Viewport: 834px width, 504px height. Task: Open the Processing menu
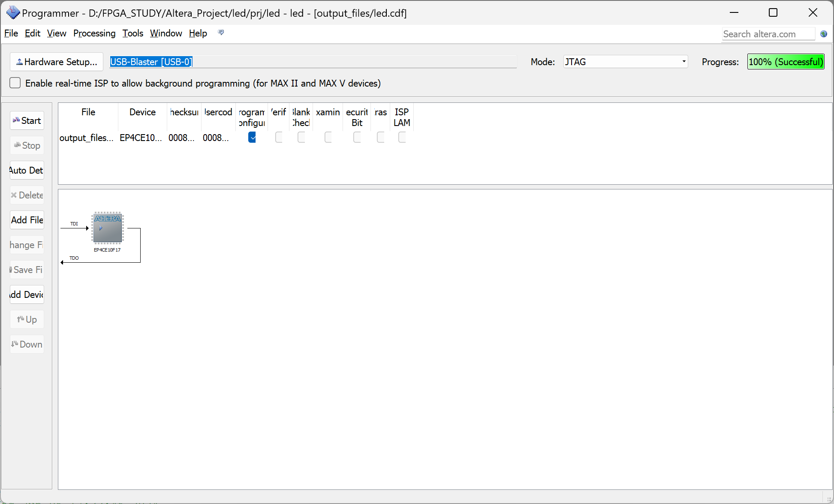[94, 33]
